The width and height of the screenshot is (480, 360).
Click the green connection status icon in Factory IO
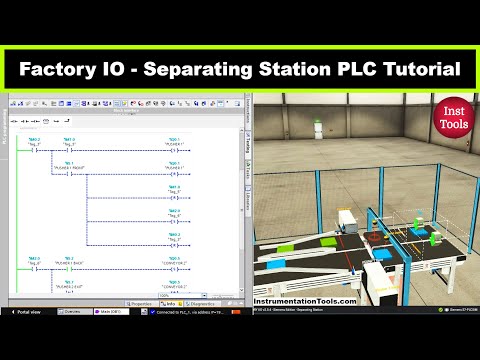(x=441, y=310)
